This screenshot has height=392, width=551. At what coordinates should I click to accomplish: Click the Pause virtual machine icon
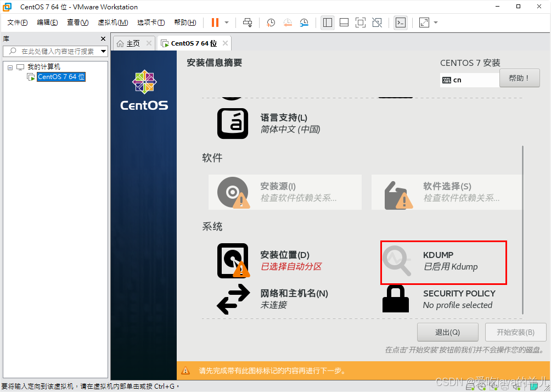coord(215,23)
